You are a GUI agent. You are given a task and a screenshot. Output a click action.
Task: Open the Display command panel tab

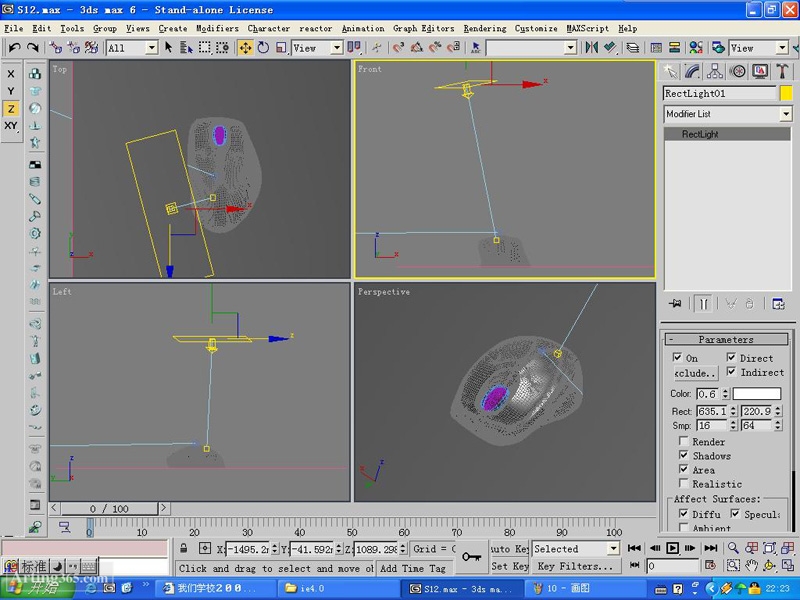(x=760, y=71)
